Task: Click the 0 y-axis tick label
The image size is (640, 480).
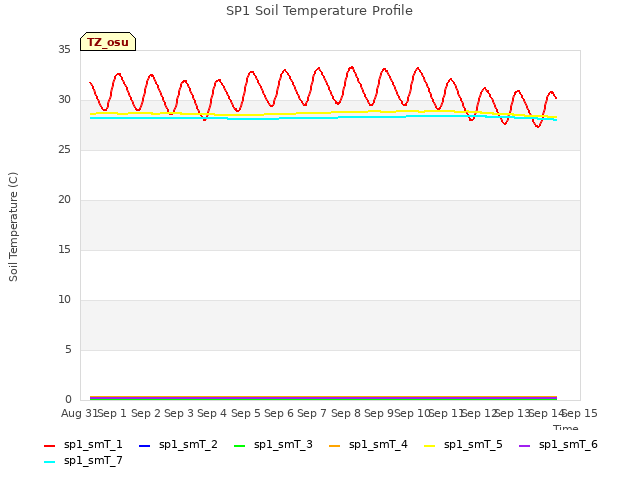Action: coord(68,400)
